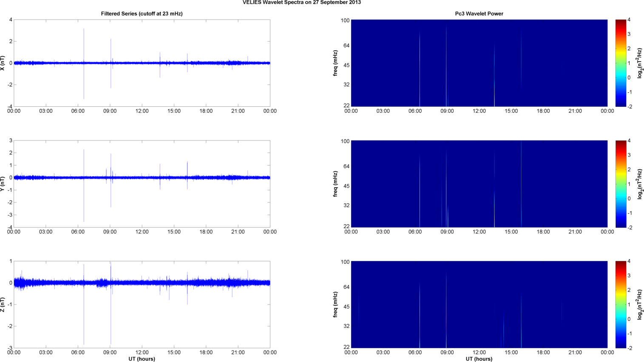Screen dimensions: 644x362
Task: Click '45' frequency tick of middle wavelet panel
Action: coord(346,186)
